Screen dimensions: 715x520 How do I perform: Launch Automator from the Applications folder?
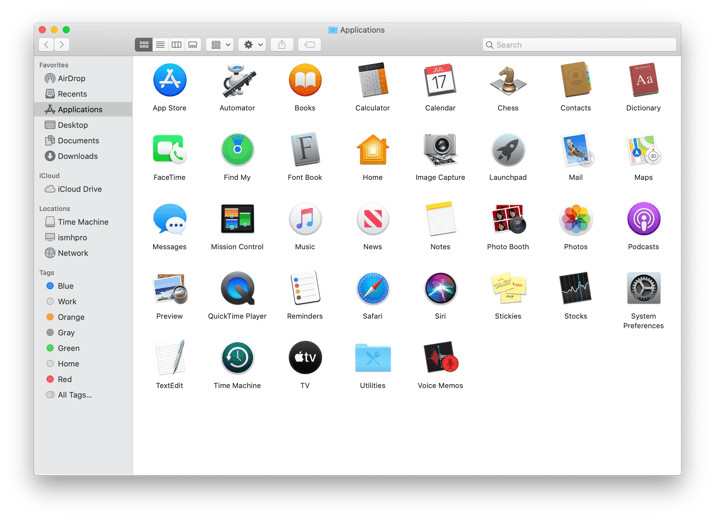coord(237,80)
